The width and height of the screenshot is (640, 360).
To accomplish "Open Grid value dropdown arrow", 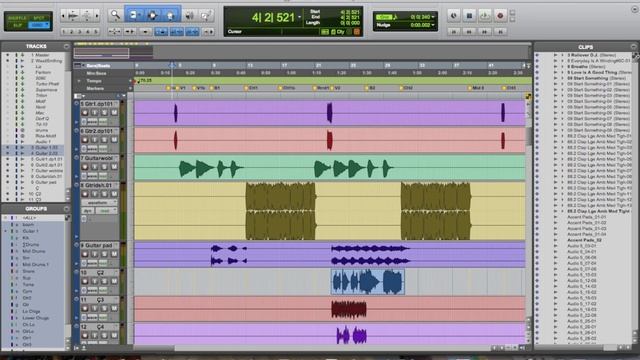I will 433,17.
